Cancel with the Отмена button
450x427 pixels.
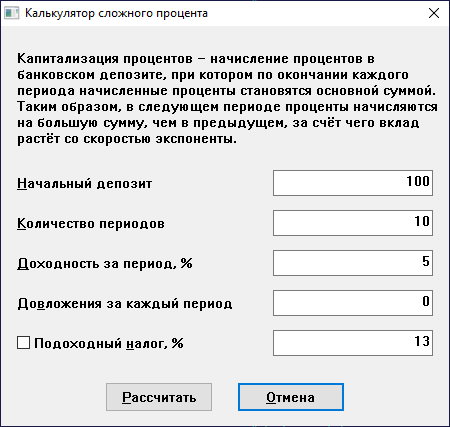pyautogui.click(x=291, y=397)
